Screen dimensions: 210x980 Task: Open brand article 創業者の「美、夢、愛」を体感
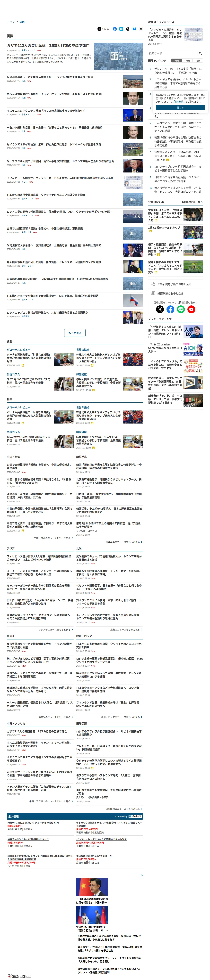(165, 399)
